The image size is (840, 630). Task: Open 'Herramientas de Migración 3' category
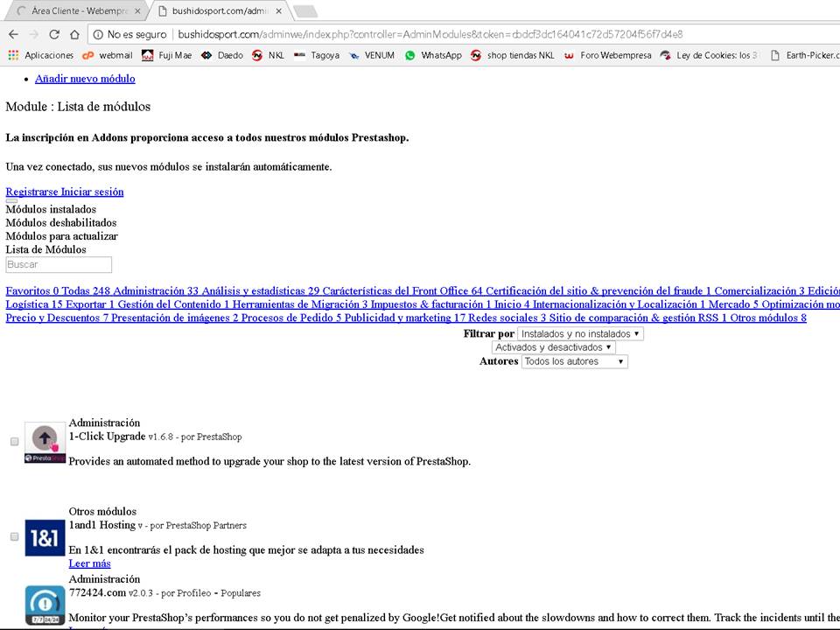click(x=300, y=304)
